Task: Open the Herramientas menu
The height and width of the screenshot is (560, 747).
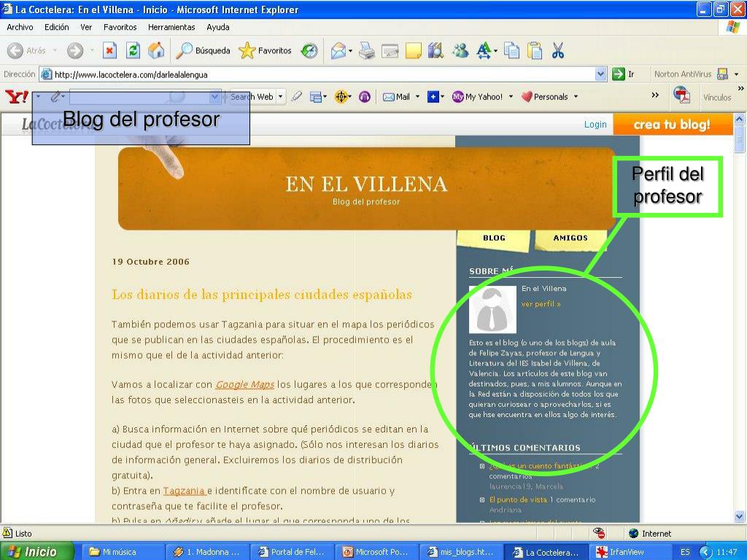Action: pyautogui.click(x=171, y=27)
